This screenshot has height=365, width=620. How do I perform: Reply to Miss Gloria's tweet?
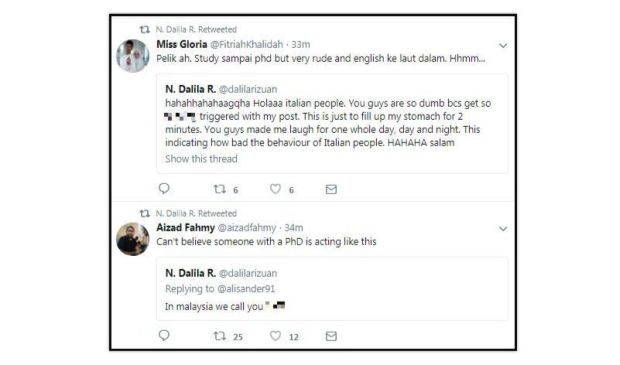(164, 189)
